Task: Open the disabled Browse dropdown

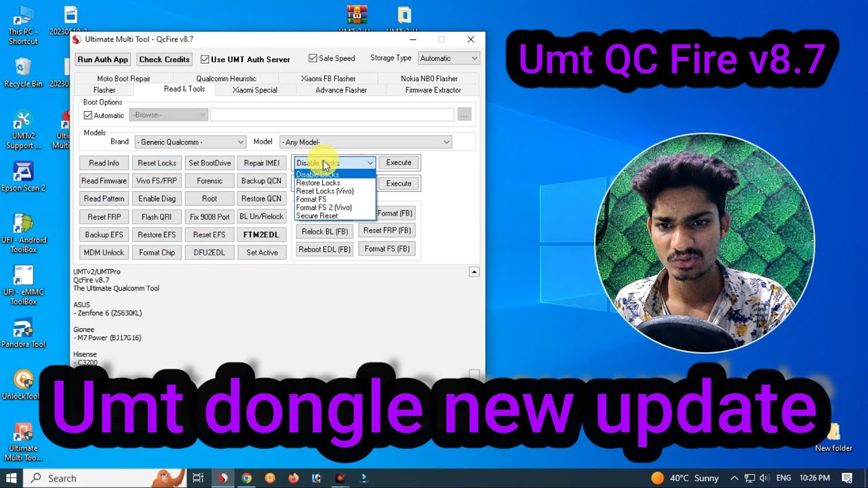Action: click(x=168, y=115)
